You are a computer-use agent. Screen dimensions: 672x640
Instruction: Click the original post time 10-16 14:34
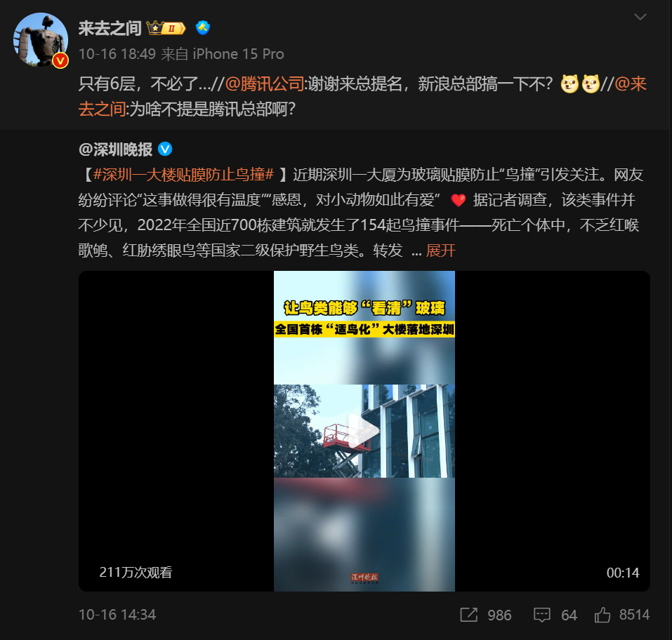coord(117,615)
